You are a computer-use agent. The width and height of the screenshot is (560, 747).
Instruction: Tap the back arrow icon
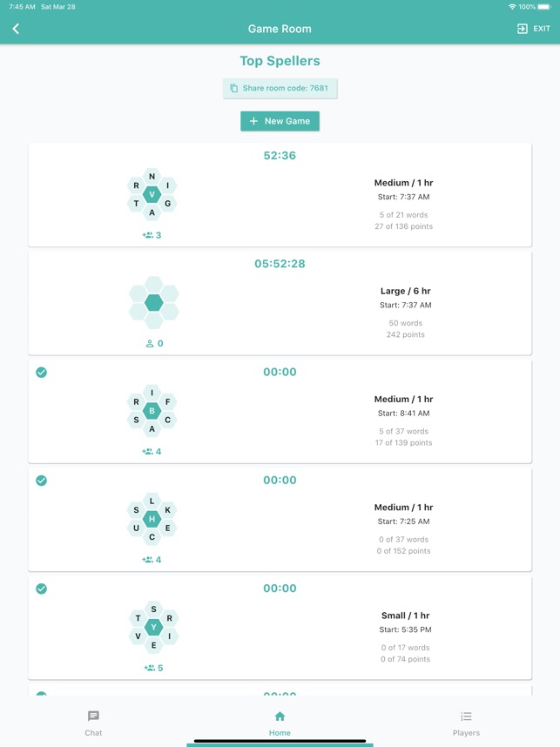point(16,29)
